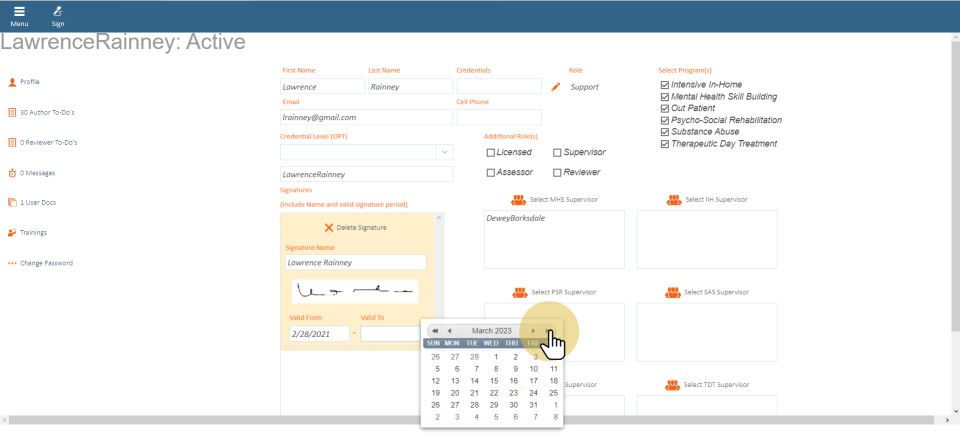Jump back one year in calendar
Viewport: 960px width, 443px height.
click(434, 331)
